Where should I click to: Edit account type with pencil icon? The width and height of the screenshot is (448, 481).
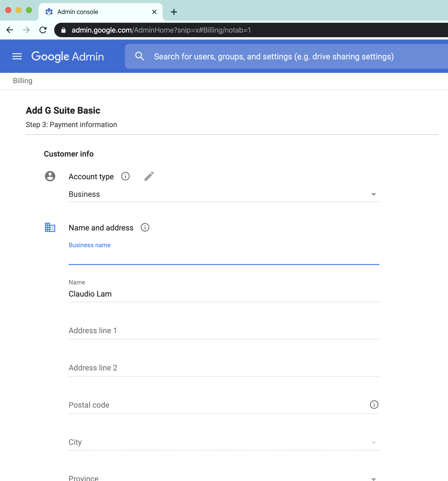click(x=149, y=176)
